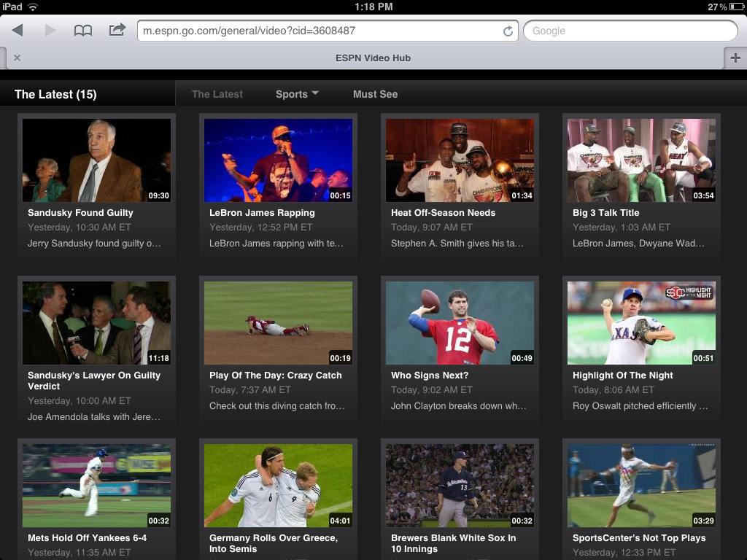Click Play Of The Day: Crazy Catch title
This screenshot has width=747, height=560.
(275, 376)
